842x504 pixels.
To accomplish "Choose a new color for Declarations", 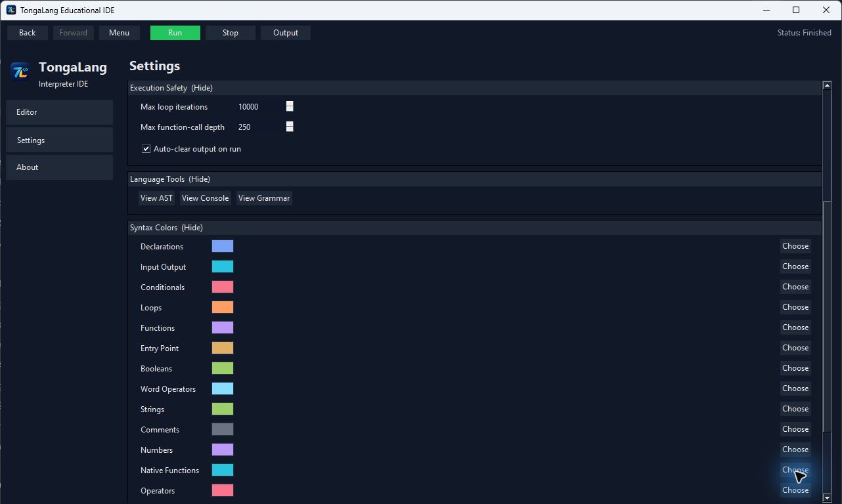I will coord(795,246).
